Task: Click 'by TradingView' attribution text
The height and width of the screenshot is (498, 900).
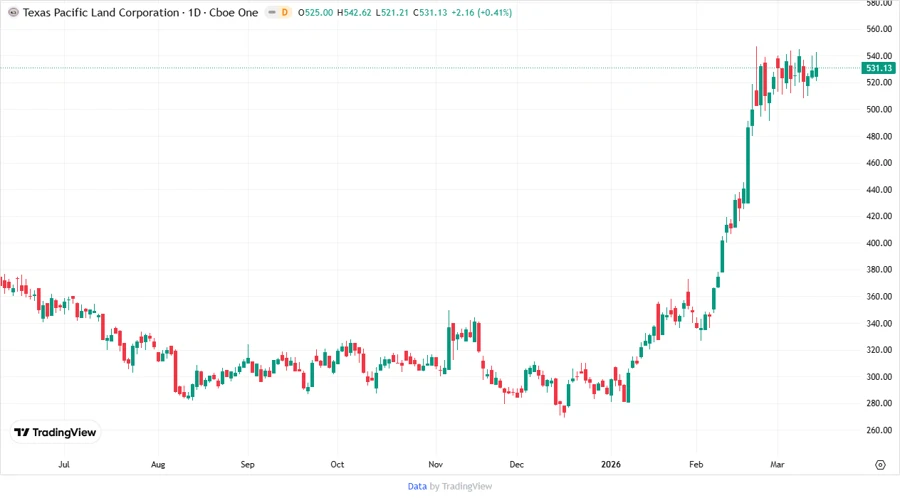Action: (x=461, y=486)
